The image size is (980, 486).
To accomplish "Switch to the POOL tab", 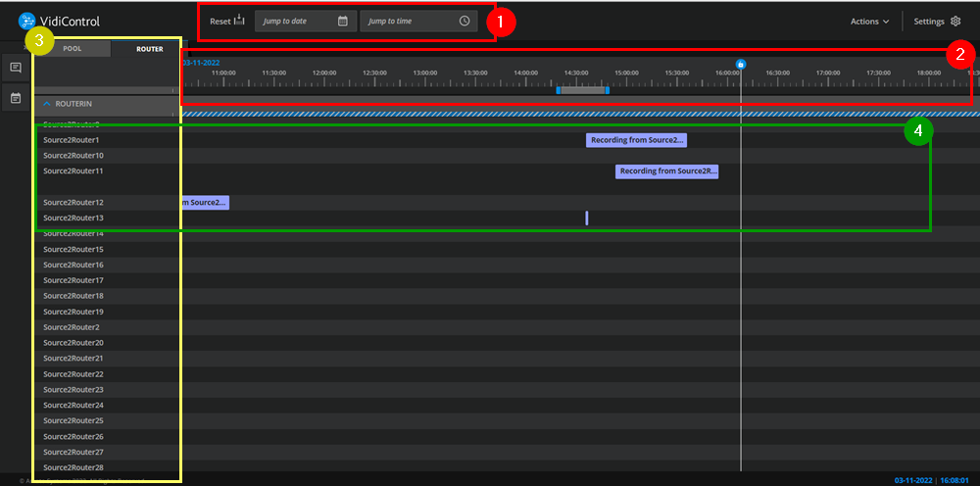I will point(73,48).
